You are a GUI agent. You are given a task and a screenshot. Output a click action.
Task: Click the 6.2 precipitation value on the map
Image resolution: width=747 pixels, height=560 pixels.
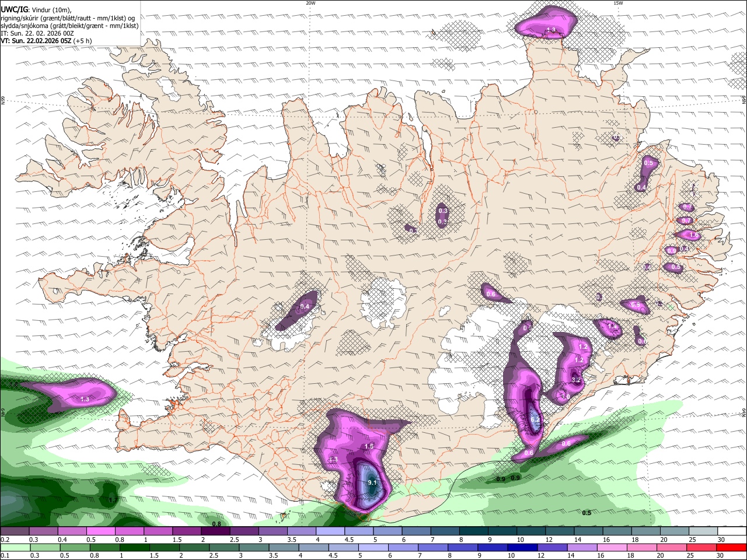pyautogui.click(x=535, y=419)
